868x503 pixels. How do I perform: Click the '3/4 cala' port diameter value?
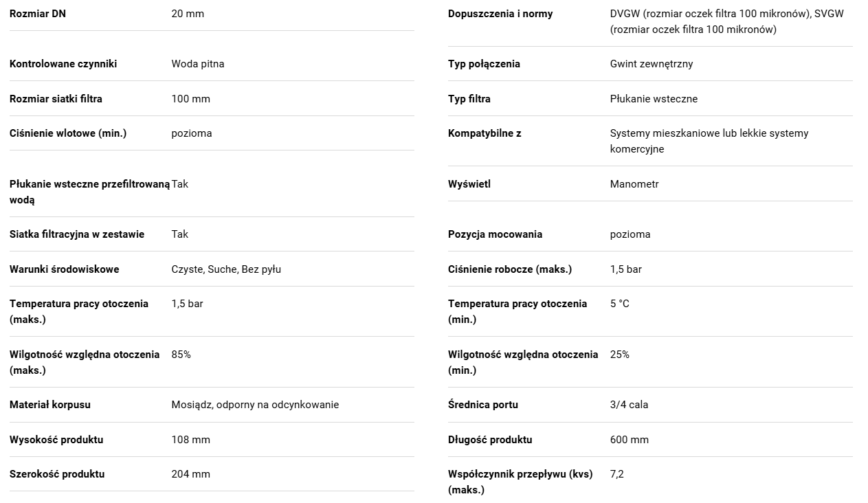(x=629, y=405)
